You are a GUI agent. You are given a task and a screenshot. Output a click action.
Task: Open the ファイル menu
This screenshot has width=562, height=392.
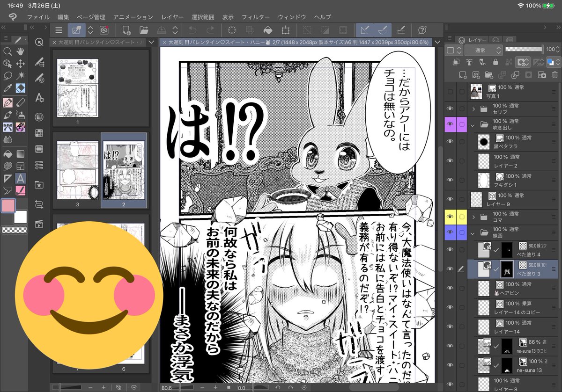[38, 17]
